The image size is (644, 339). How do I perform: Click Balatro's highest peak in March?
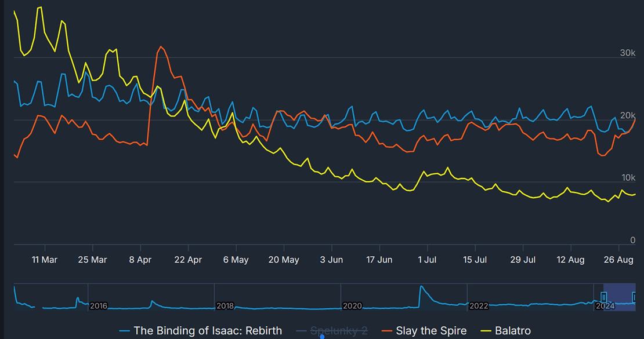point(40,8)
